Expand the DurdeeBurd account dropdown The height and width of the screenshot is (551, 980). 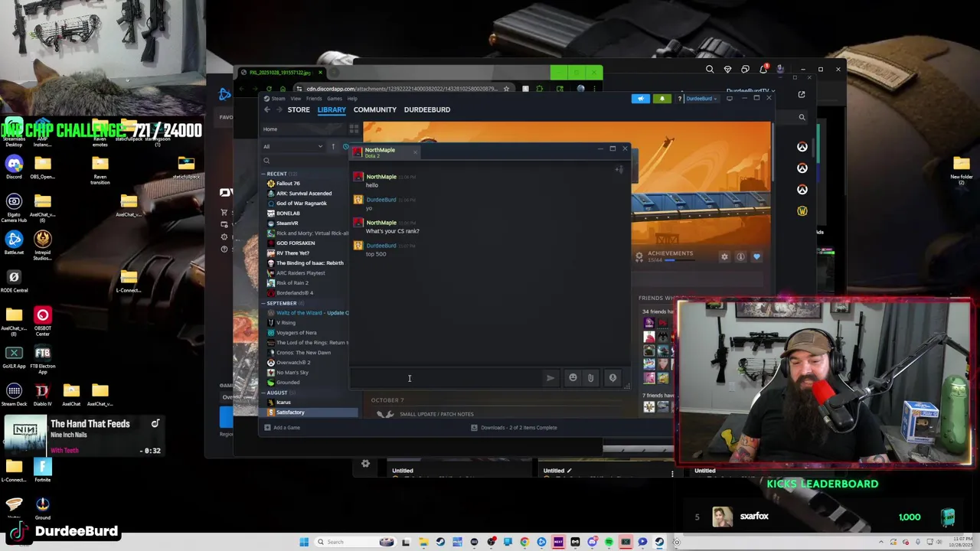(x=702, y=99)
